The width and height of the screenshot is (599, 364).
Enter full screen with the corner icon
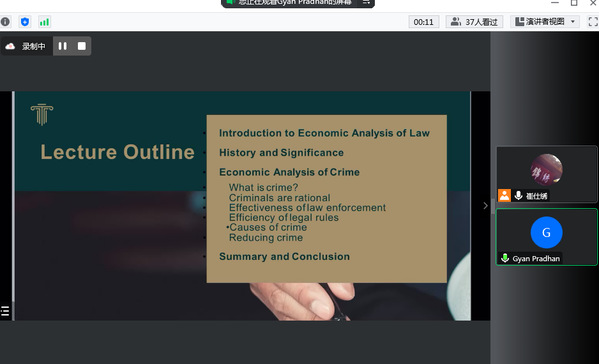pyautogui.click(x=593, y=22)
